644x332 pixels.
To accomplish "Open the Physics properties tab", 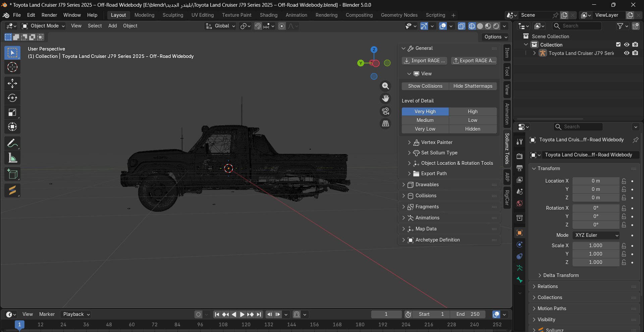I will (x=520, y=245).
